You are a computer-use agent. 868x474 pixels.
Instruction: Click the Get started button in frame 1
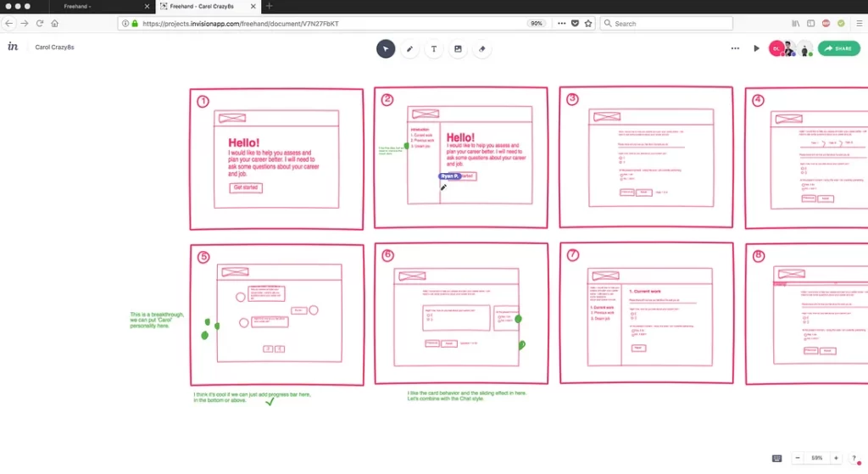pyautogui.click(x=246, y=187)
